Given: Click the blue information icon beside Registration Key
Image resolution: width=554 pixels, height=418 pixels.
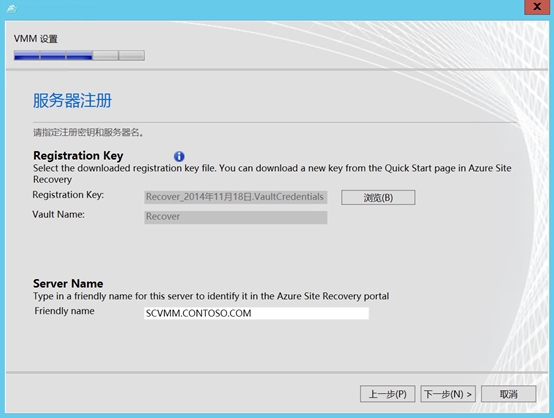Looking at the screenshot, I should [x=179, y=156].
